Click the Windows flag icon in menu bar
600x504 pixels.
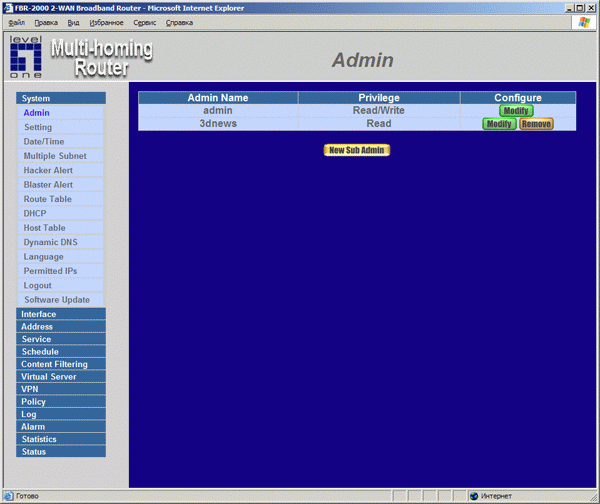point(581,22)
